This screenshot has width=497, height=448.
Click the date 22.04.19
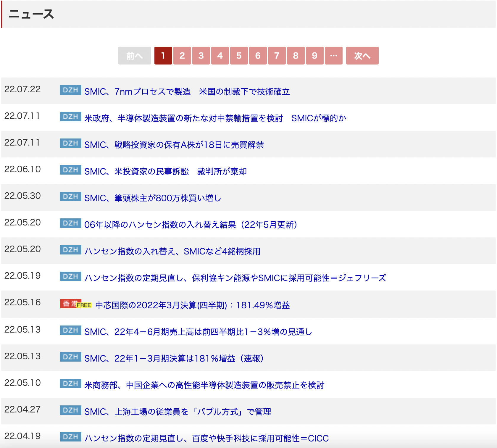[22, 436]
